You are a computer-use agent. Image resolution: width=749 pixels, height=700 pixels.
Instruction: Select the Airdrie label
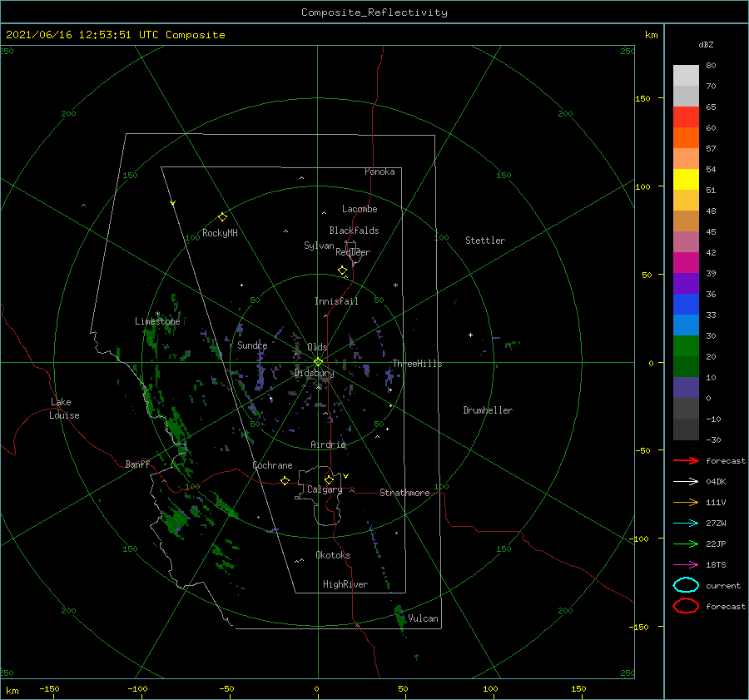[x=328, y=444]
